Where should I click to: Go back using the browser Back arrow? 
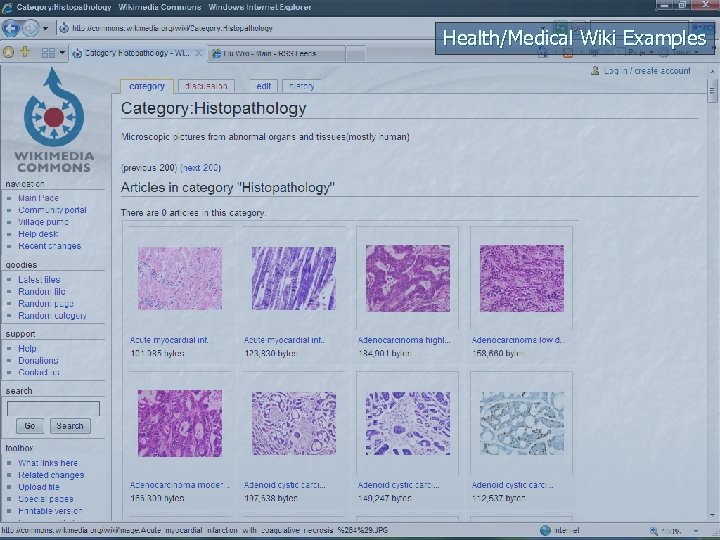tap(11, 28)
